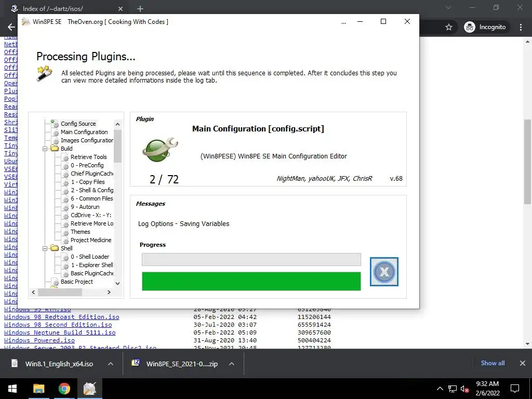Collapse the Shell folder in plugin tree
Viewport: 532px width, 399px height.
(x=45, y=248)
